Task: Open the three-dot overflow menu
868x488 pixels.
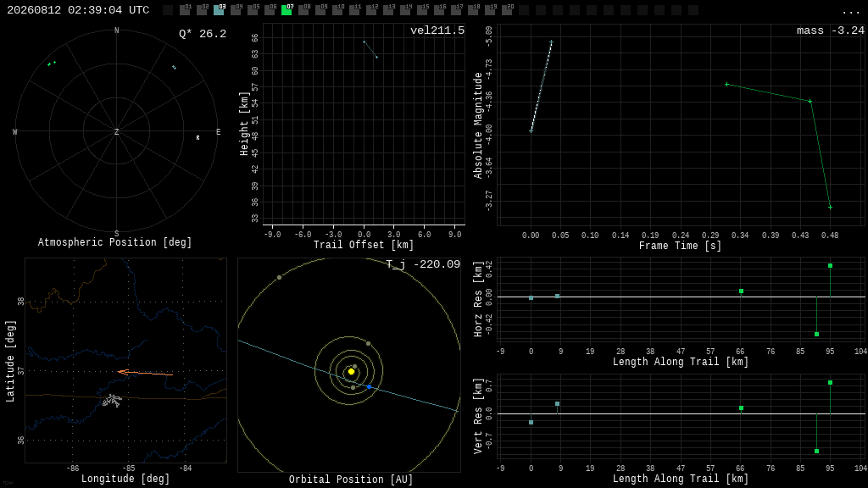Action: click(850, 12)
